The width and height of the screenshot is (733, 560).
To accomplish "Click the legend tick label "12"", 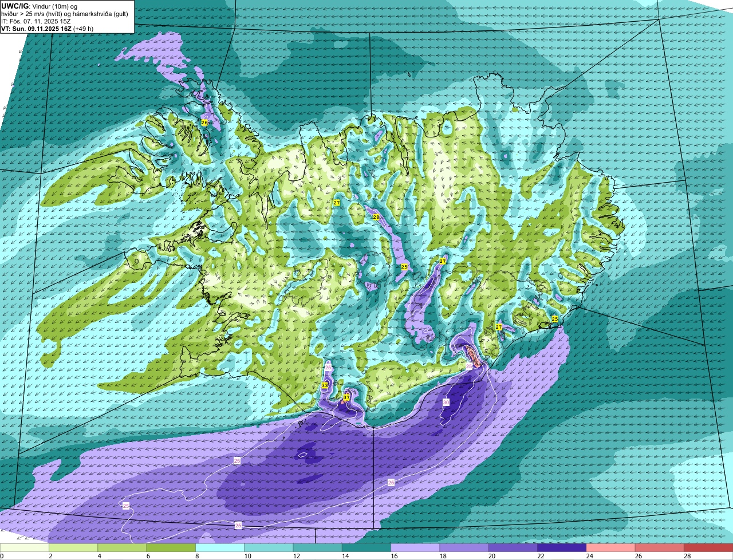I will click(295, 556).
